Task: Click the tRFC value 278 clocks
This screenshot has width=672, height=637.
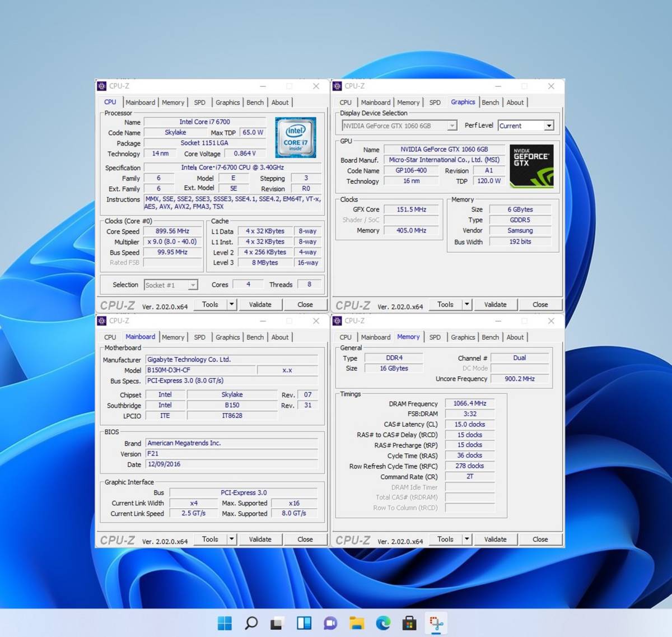Action: pyautogui.click(x=470, y=466)
